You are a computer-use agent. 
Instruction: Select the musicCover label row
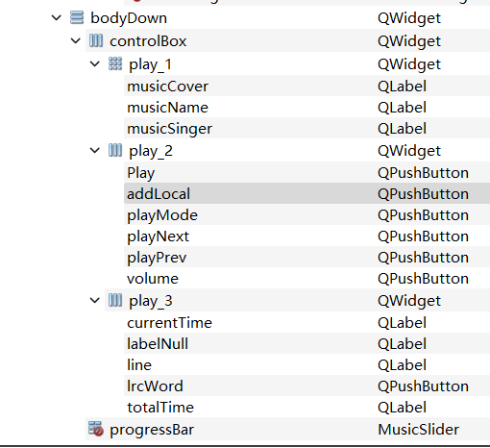point(306,86)
